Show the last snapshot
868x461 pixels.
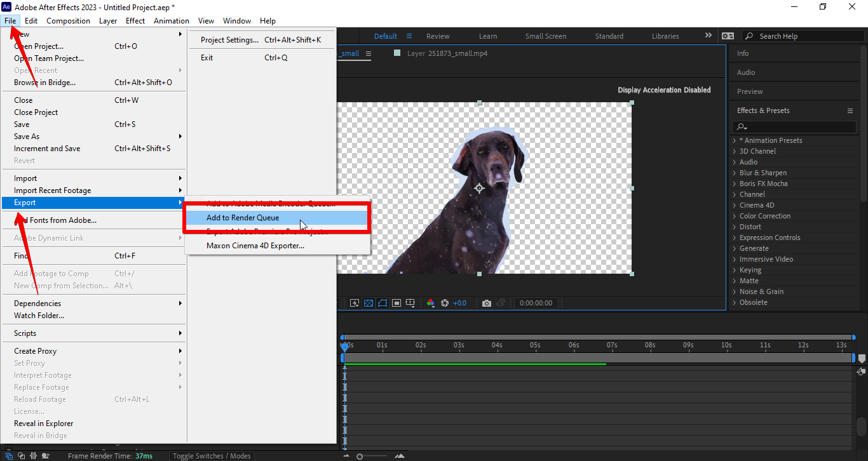coord(501,303)
